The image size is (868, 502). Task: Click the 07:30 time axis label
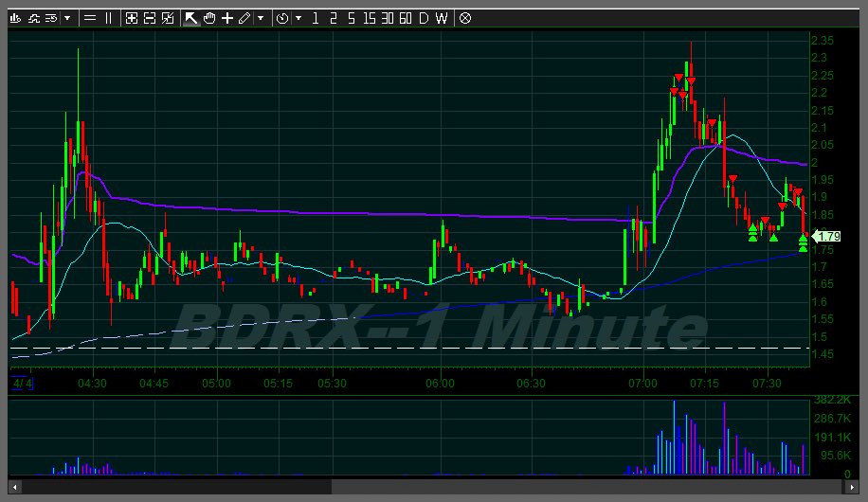pyautogui.click(x=767, y=383)
